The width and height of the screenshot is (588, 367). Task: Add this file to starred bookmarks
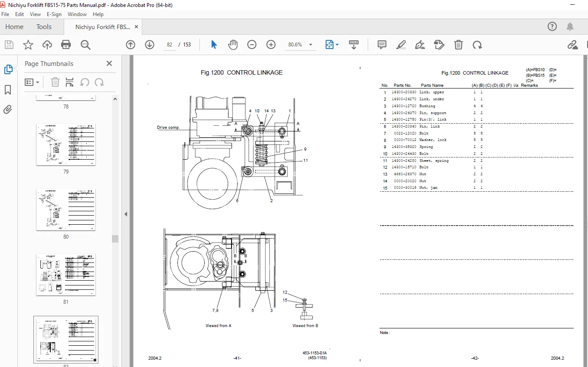[28, 45]
